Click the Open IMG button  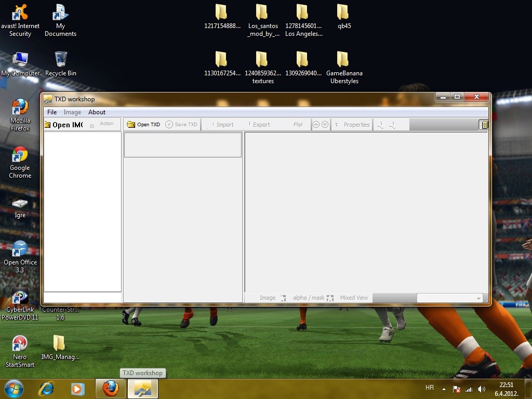click(63, 125)
